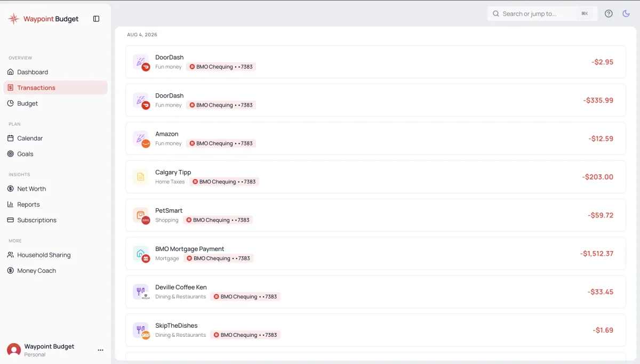Click the Household Sharing people icon
Image resolution: width=640 pixels, height=364 pixels.
point(11,255)
